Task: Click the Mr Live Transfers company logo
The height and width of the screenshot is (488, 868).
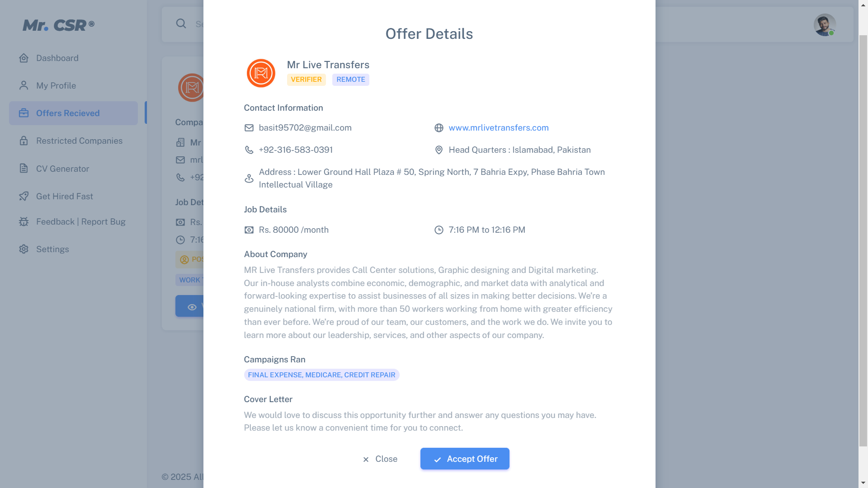Action: (261, 73)
